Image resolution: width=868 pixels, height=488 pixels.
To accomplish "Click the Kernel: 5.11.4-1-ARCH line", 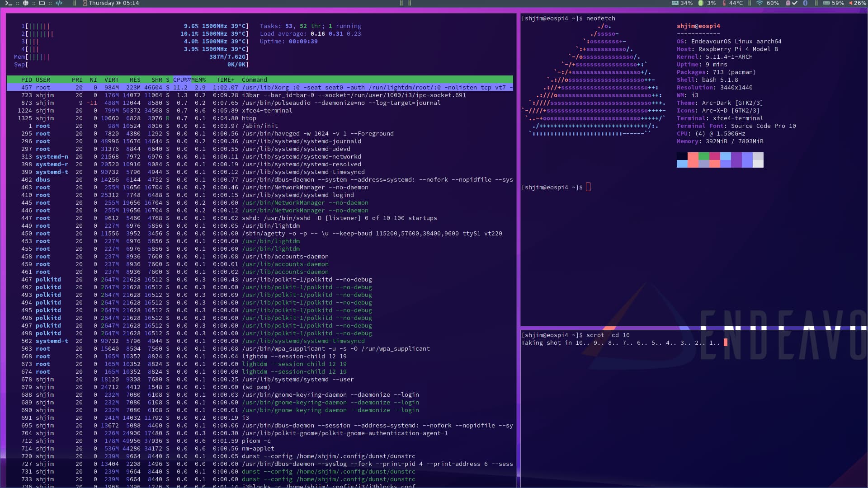I will click(x=714, y=57).
